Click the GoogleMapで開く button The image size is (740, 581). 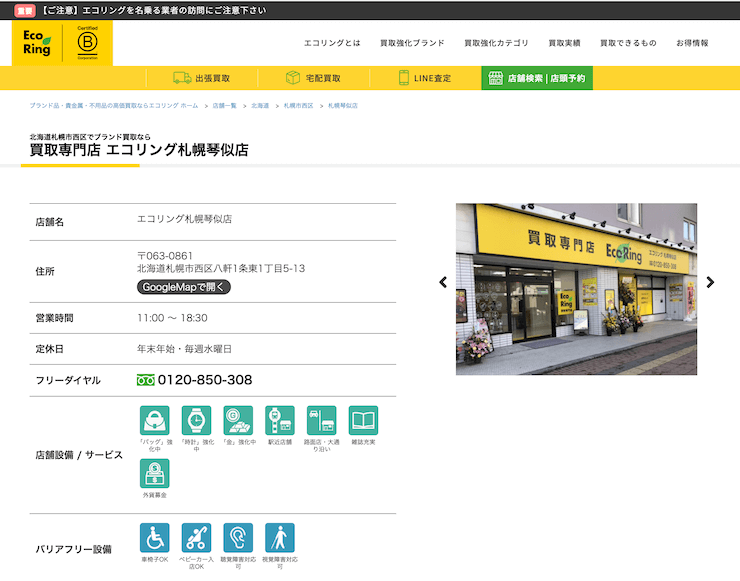point(184,287)
